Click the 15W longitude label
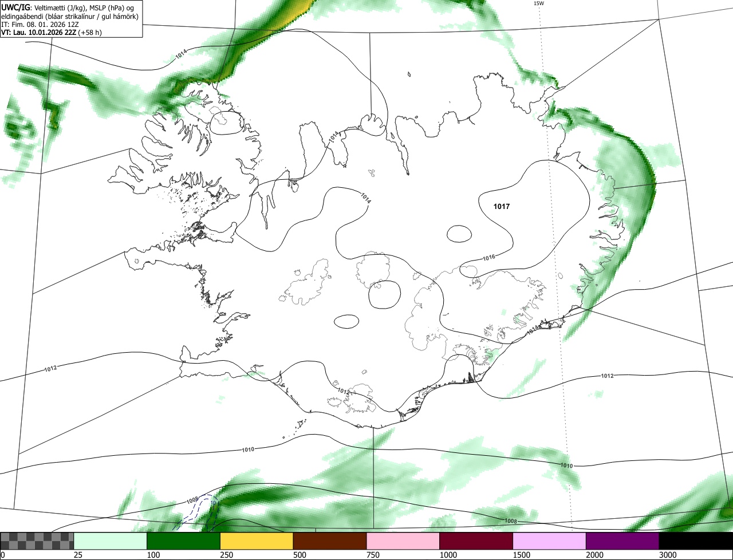 (538, 3)
